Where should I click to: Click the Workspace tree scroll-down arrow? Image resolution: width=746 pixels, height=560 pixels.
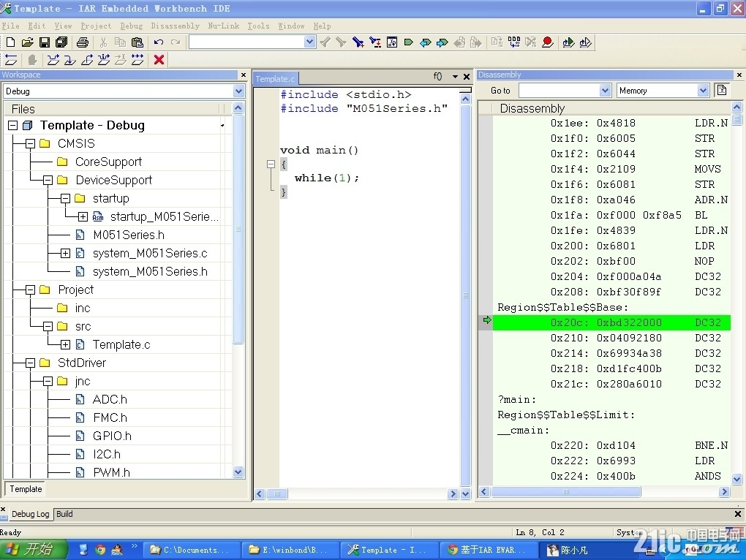pyautogui.click(x=238, y=472)
